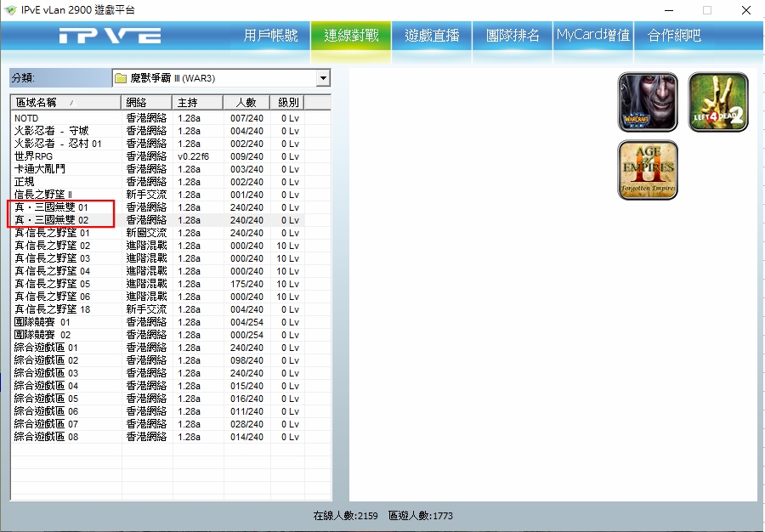
Task: Maximize the IPvE window
Action: point(706,9)
